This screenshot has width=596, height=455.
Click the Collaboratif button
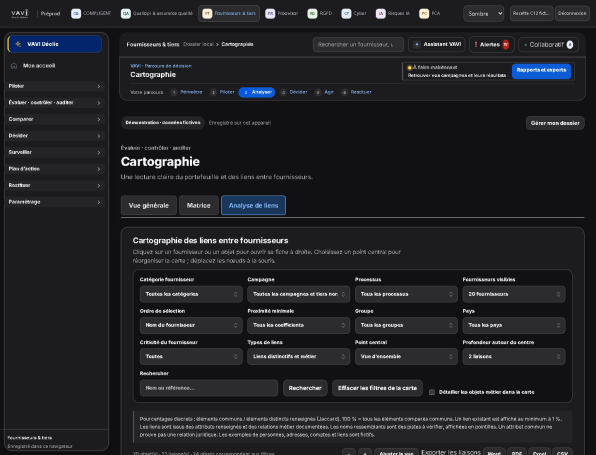(548, 44)
